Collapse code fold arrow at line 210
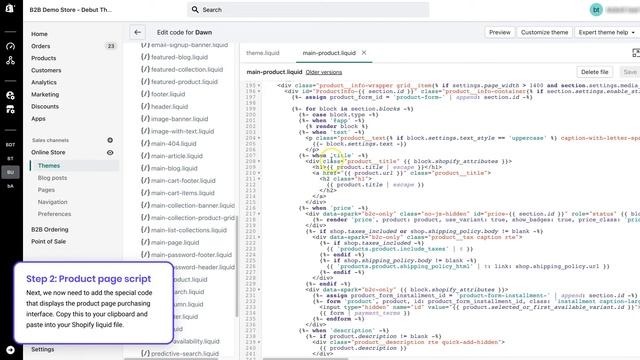640x360 pixels. tap(259, 173)
